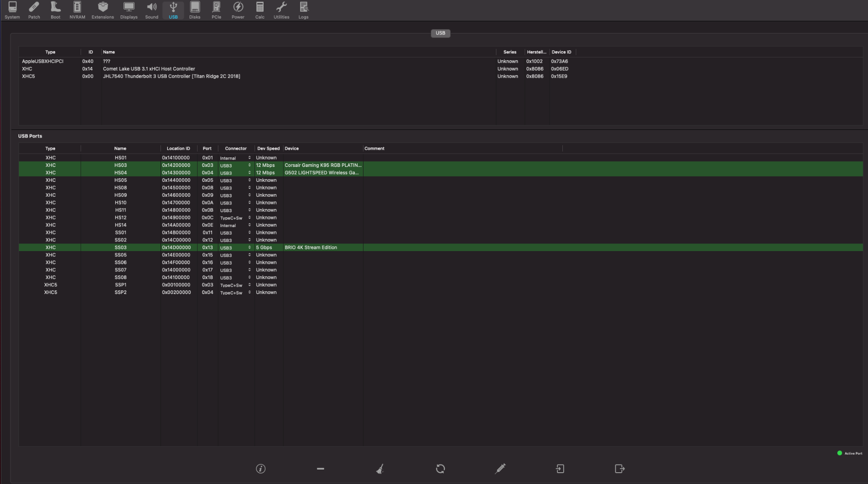The width and height of the screenshot is (868, 484).
Task: Go to the PCIe section
Action: point(217,10)
